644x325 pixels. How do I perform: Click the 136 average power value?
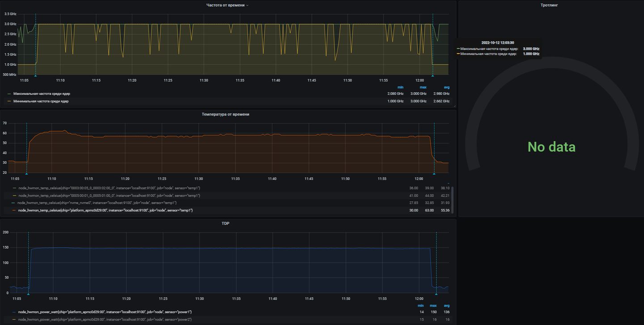click(446, 312)
